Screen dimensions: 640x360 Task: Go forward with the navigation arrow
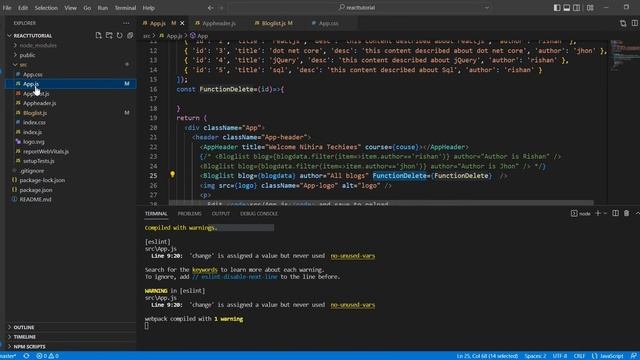coord(222,7)
